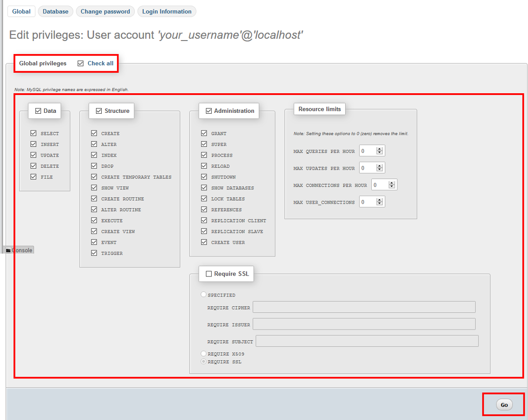Increase MAX QUERIES PER HOUR stepper

click(x=380, y=149)
